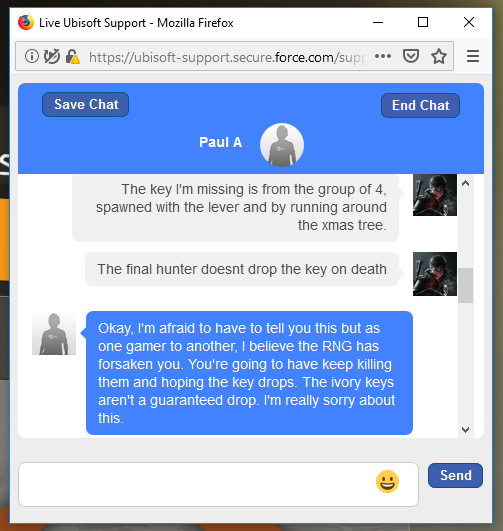503x531 pixels.
Task: Click the URL text in the address bar
Action: click(228, 57)
